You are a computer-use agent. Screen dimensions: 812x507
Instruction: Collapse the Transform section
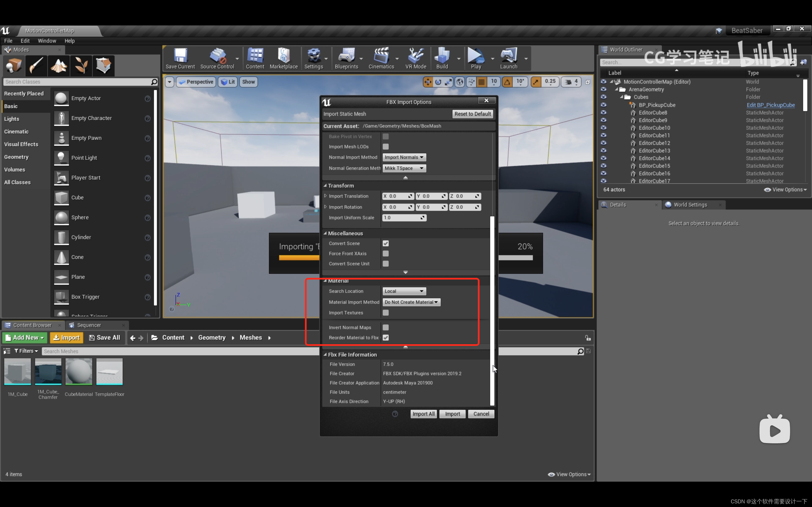325,185
